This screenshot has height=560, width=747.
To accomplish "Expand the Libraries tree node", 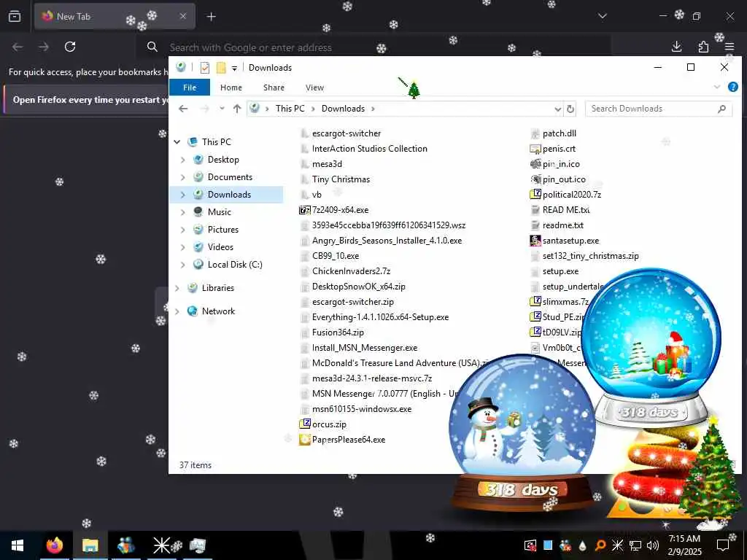I will (x=177, y=288).
